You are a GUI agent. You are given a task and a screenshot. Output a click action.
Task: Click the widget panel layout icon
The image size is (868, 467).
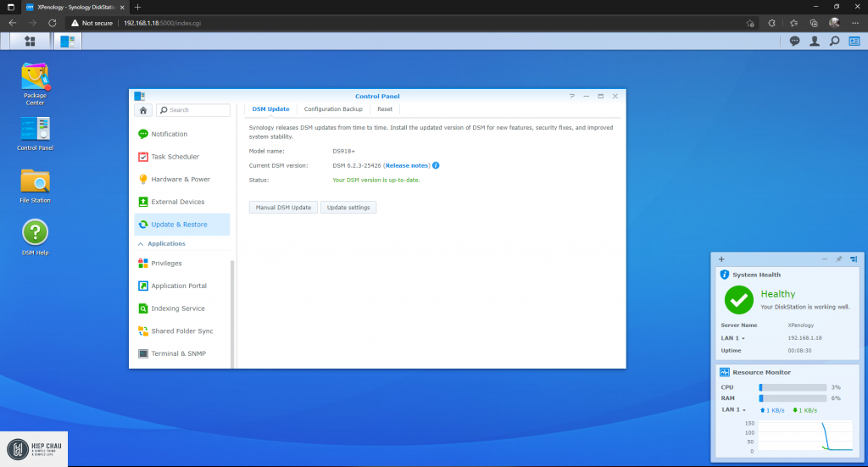click(x=853, y=259)
